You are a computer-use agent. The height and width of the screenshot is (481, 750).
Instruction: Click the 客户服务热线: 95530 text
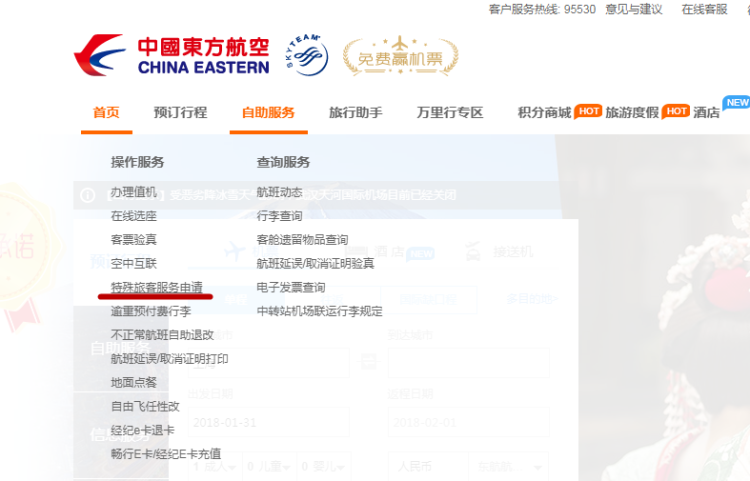[x=542, y=9]
